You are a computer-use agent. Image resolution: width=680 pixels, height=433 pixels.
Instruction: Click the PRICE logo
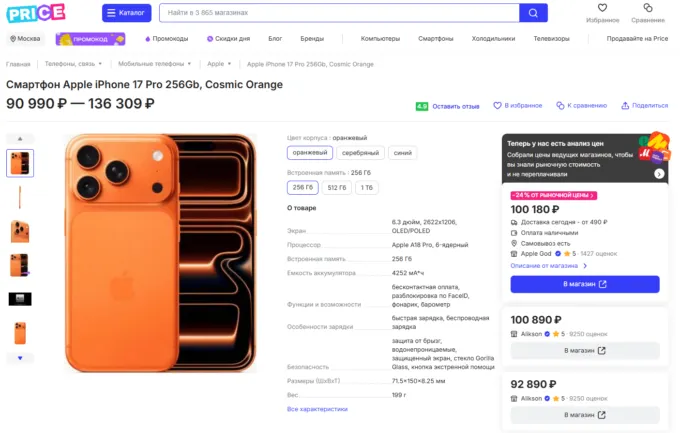[36, 13]
